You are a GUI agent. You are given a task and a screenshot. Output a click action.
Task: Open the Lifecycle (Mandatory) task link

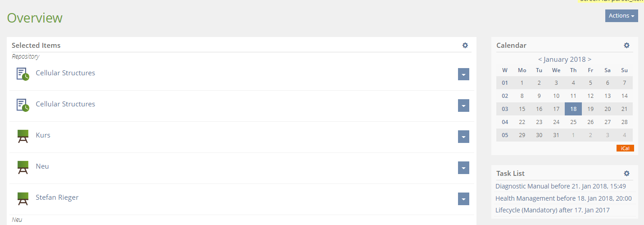(553, 210)
